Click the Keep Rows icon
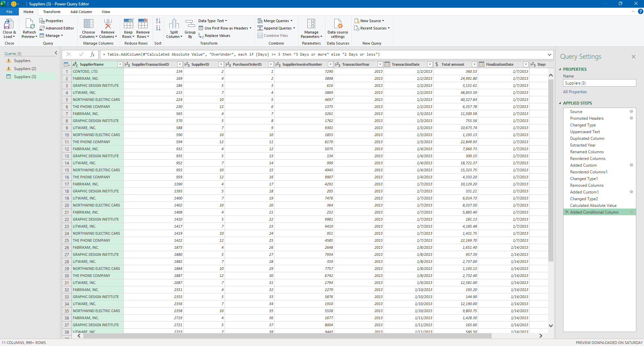644x346 pixels. click(x=128, y=24)
